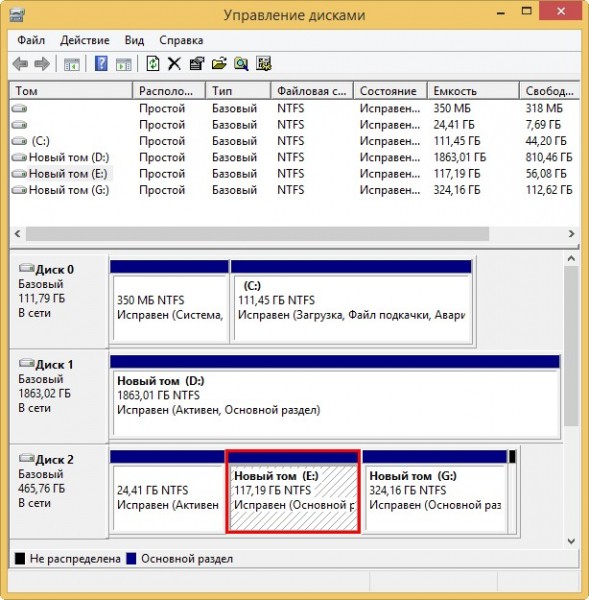Open the Вид menu
Screen dimensions: 589x600
point(134,40)
